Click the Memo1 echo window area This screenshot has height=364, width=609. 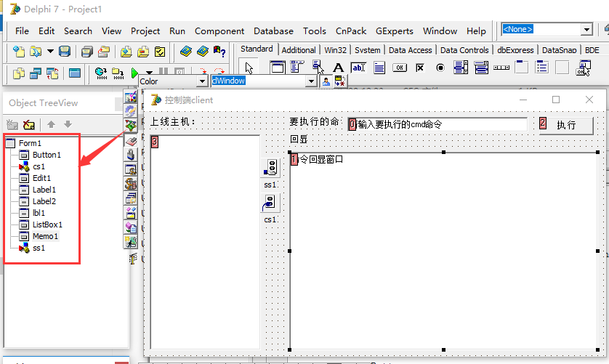click(x=443, y=251)
